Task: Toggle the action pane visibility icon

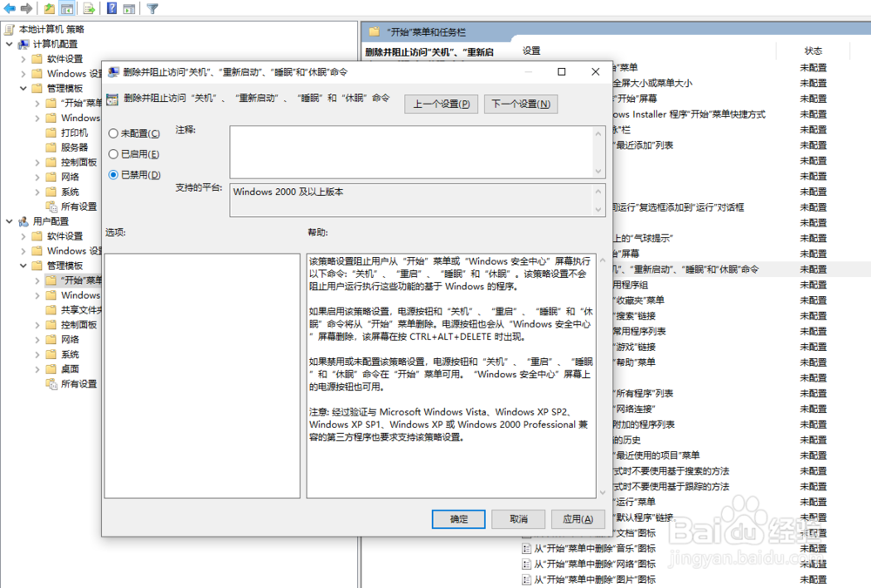Action: (x=129, y=7)
